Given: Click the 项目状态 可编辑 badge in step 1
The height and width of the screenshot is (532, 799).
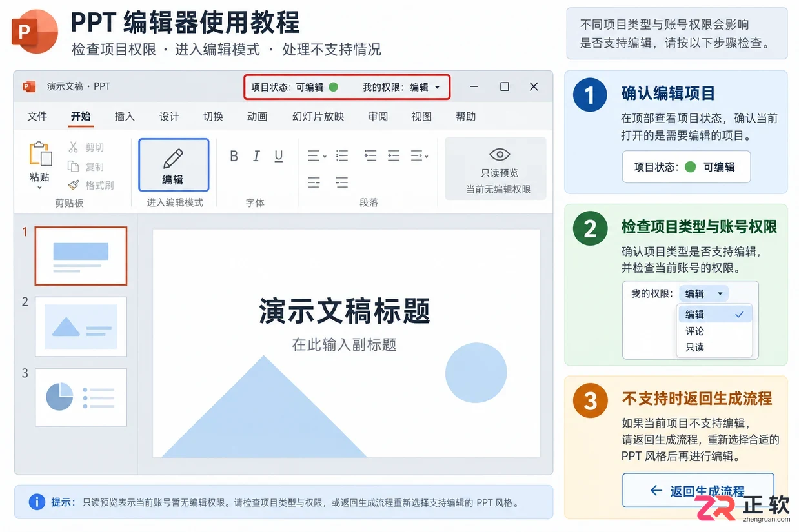Looking at the screenshot, I should [x=686, y=167].
